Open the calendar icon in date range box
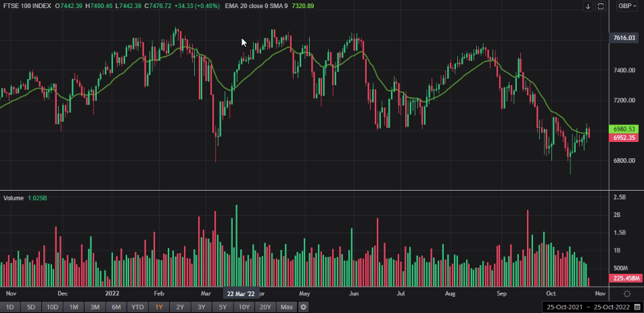 (637, 308)
